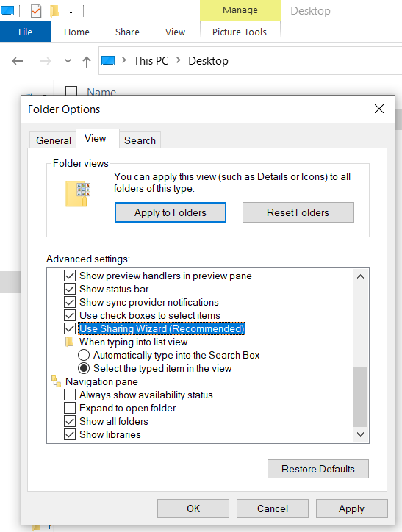The width and height of the screenshot is (402, 532).
Task: Click the up directory arrow
Action: 87,62
